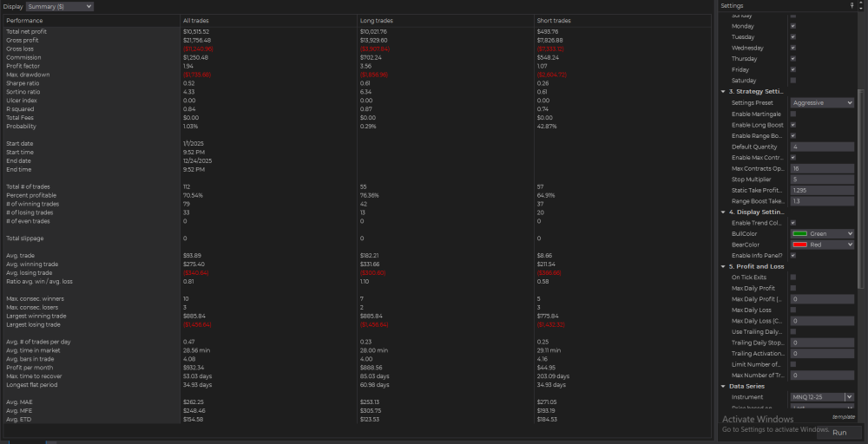The image size is (868, 444).
Task: Pin the Settings panel
Action: point(852,5)
